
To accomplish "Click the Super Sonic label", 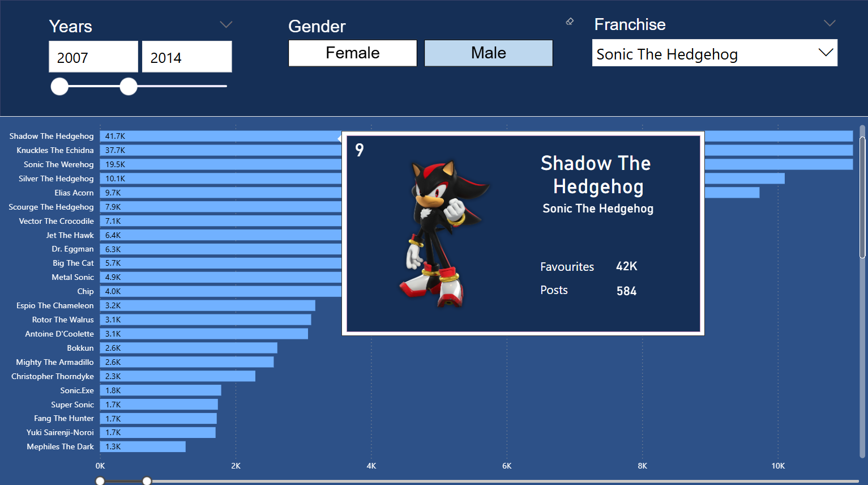I will coord(72,405).
